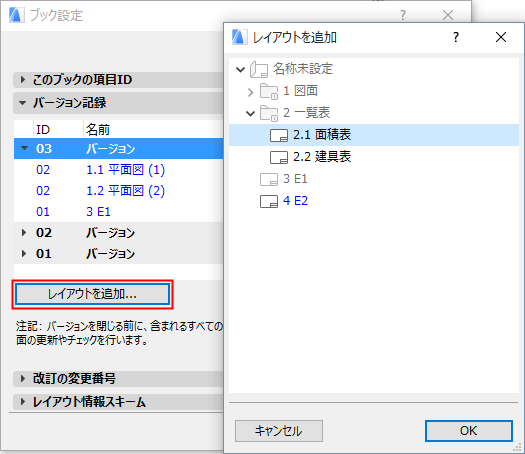Click the 名前 column header
525x454 pixels.
point(98,130)
